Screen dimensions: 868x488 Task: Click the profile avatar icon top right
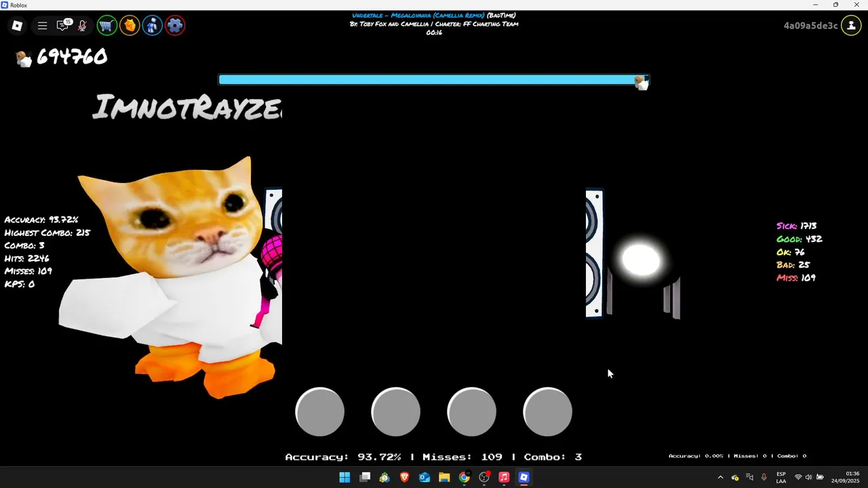pos(851,26)
